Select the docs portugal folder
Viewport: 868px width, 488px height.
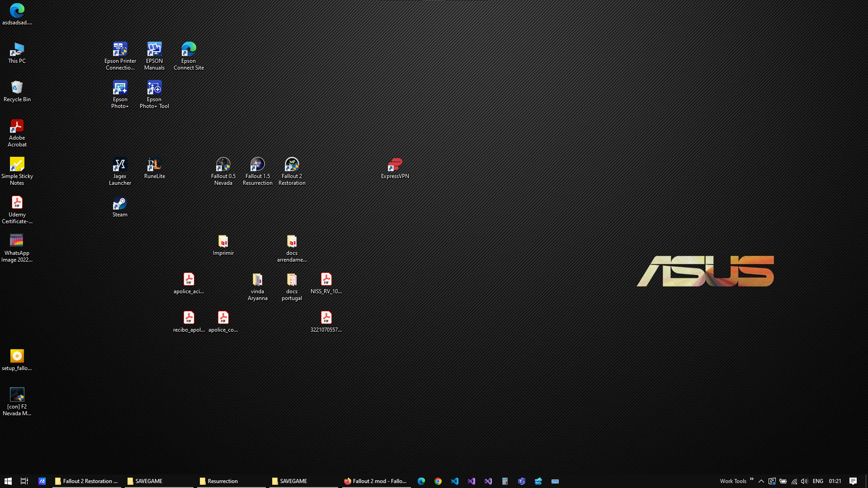pyautogui.click(x=292, y=286)
